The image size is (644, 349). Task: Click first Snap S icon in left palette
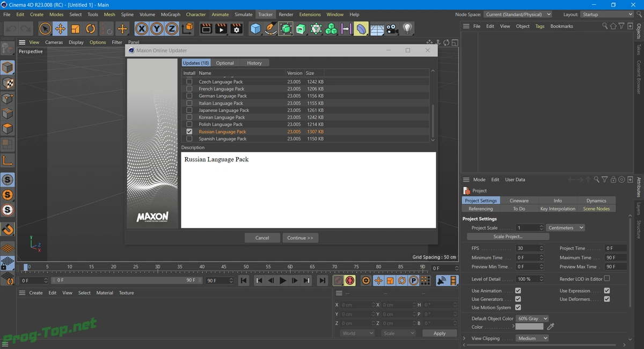point(8,180)
